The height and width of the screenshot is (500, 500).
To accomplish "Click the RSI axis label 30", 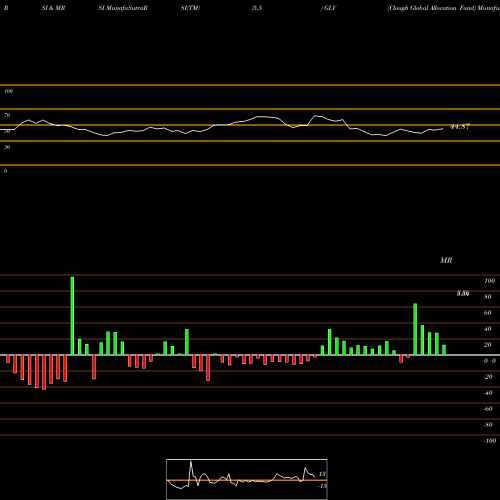I will point(7,147).
